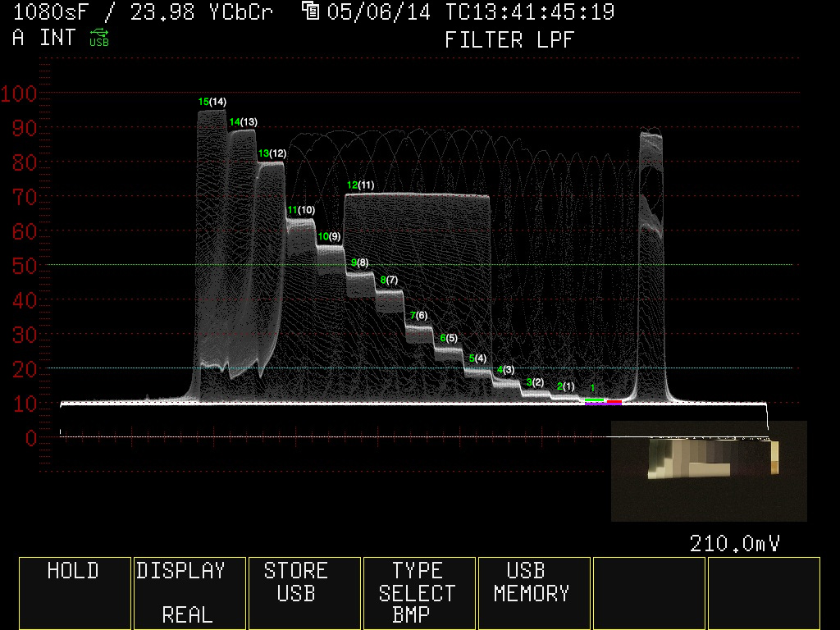Click the 15(14) step label
This screenshot has width=840, height=630.
212,102
